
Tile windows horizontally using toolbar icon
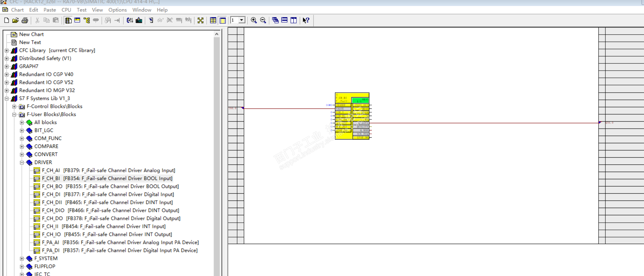click(284, 20)
